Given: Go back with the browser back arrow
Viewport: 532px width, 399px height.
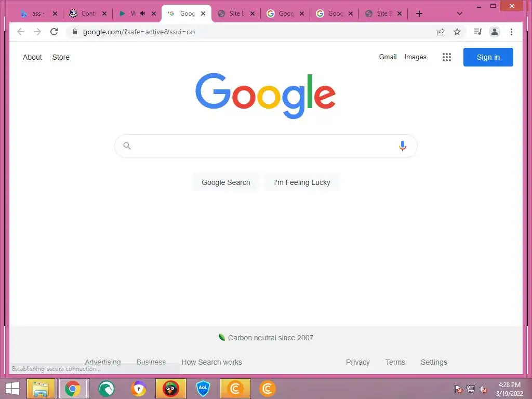Looking at the screenshot, I should (21, 32).
